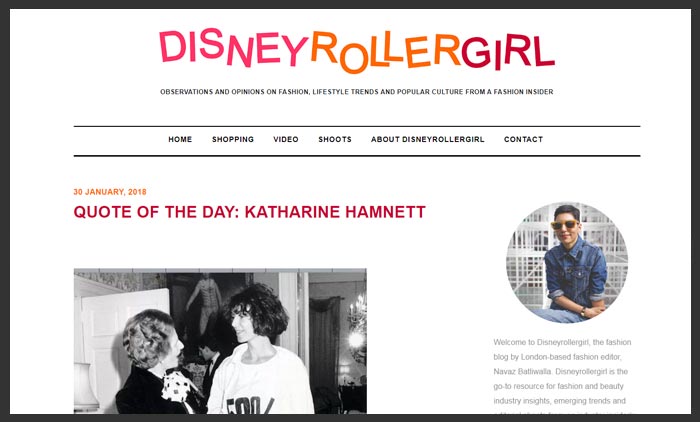Click the pink DISNEY letters in the logo

tap(233, 47)
